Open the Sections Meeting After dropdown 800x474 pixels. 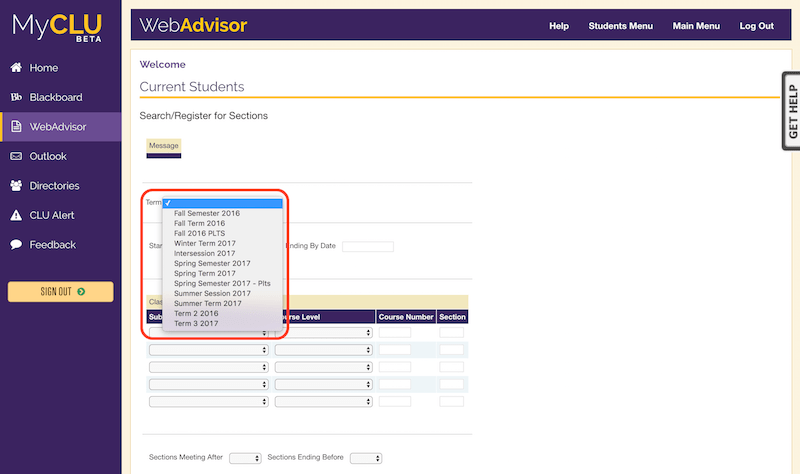tap(244, 458)
